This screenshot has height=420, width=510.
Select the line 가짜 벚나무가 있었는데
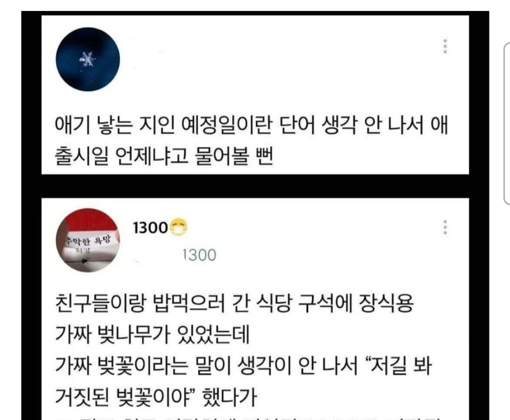152,334
